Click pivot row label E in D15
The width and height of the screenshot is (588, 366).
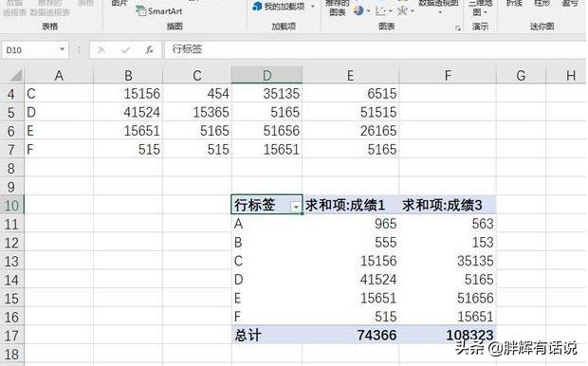(267, 298)
